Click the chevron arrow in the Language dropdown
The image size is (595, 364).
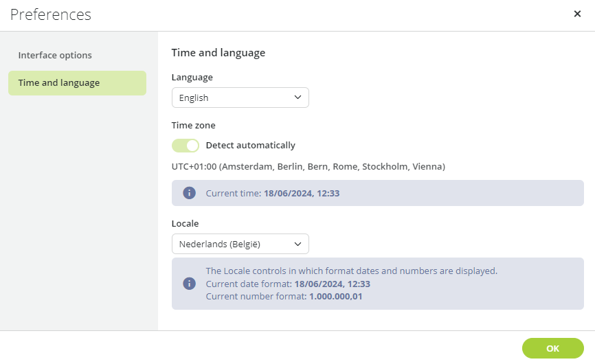pos(297,98)
